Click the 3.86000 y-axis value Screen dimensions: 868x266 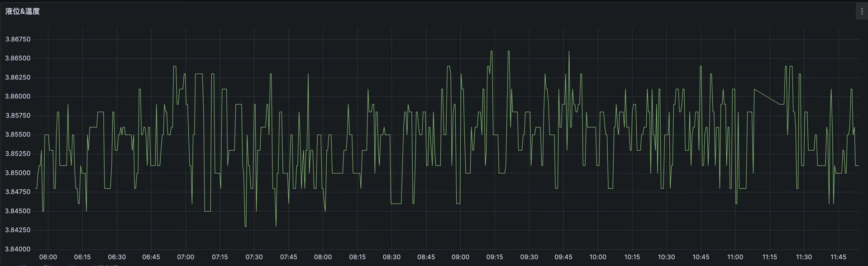18,96
